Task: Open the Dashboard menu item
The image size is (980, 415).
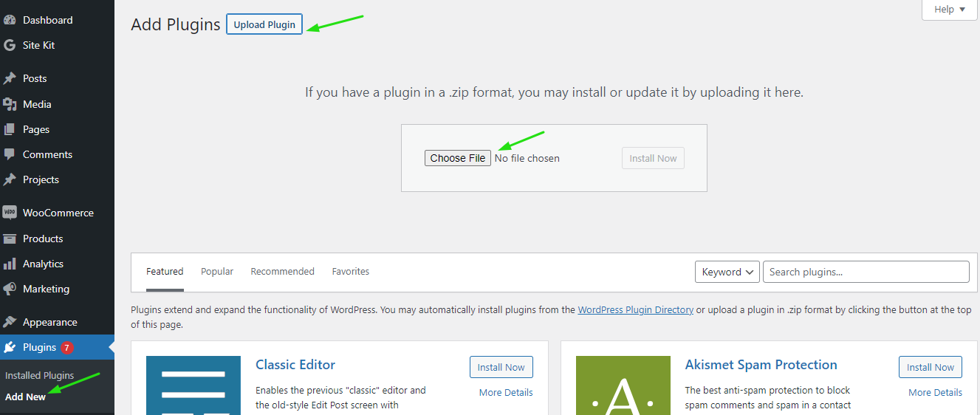Action: pos(48,20)
